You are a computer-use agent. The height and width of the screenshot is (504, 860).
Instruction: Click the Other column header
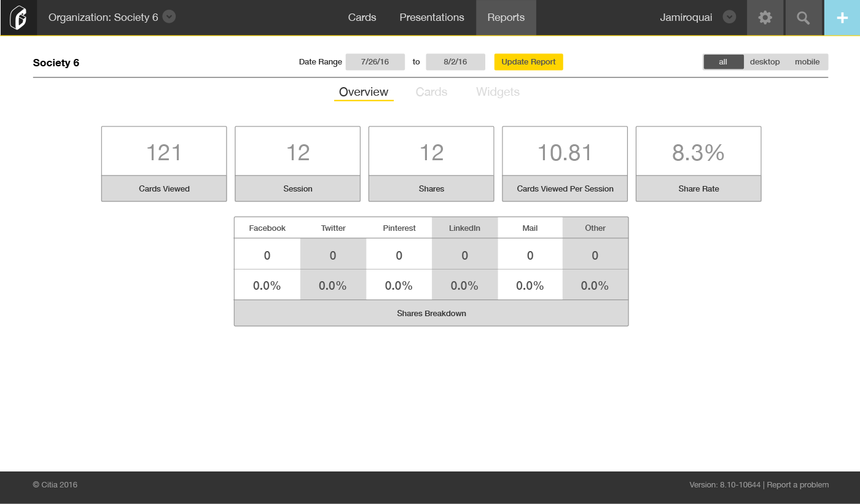595,228
